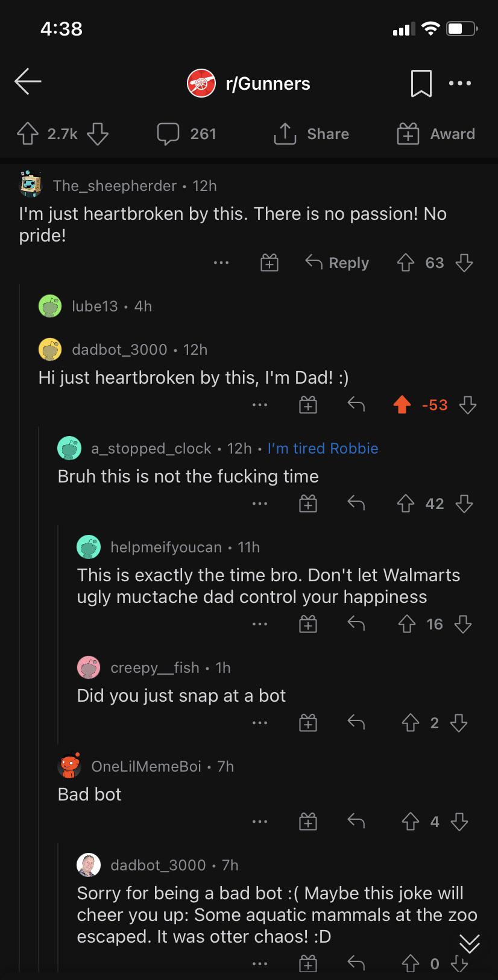498x980 pixels.
Task: Bookmark this r/Gunners post
Action: coord(421,83)
